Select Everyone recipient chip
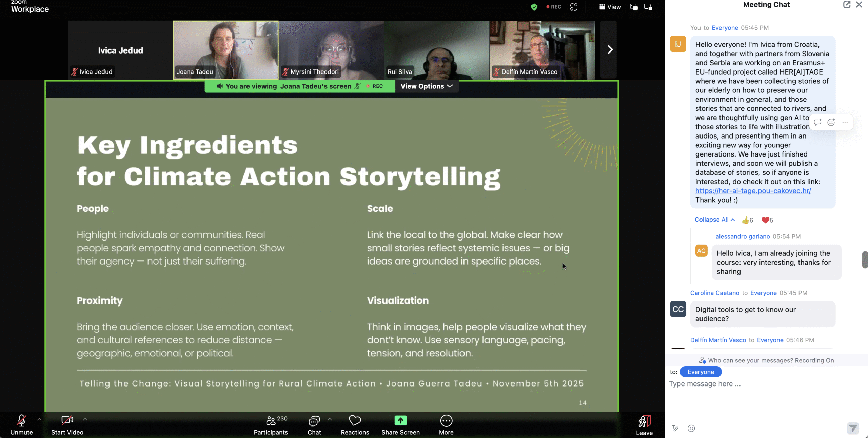 (x=701, y=372)
